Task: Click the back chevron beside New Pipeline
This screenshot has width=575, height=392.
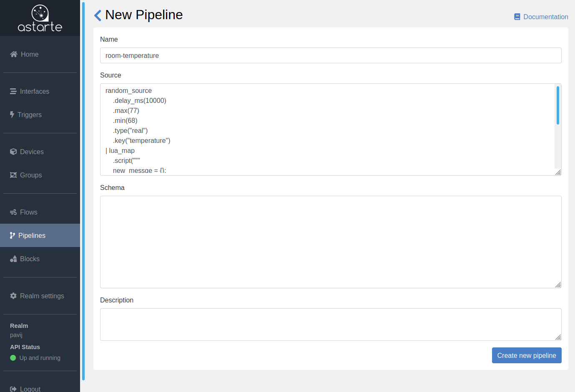Action: point(98,15)
